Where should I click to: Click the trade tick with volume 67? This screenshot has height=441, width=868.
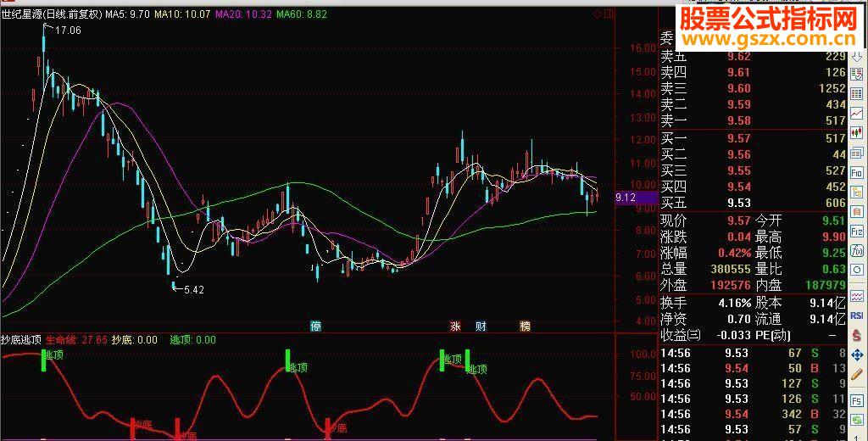click(x=753, y=353)
